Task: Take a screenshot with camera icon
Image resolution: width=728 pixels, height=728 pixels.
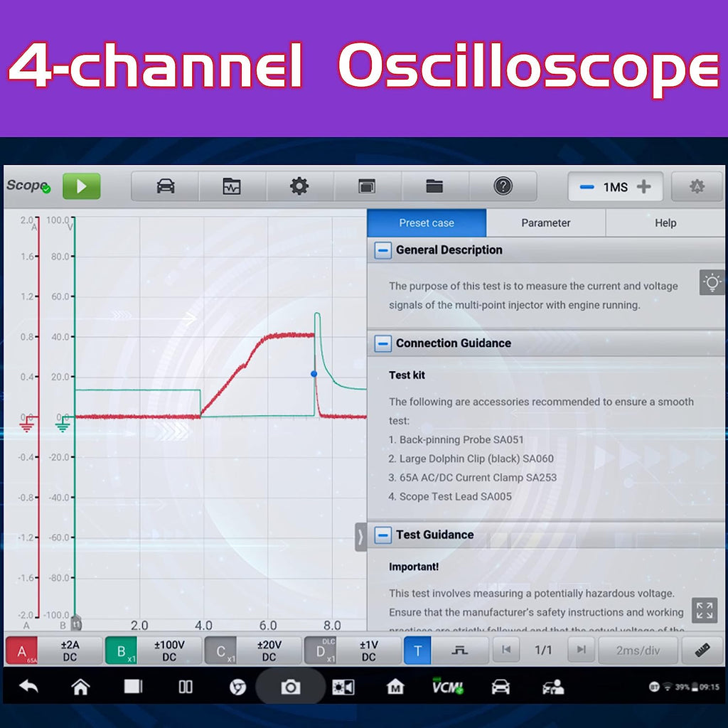Action: 290,687
